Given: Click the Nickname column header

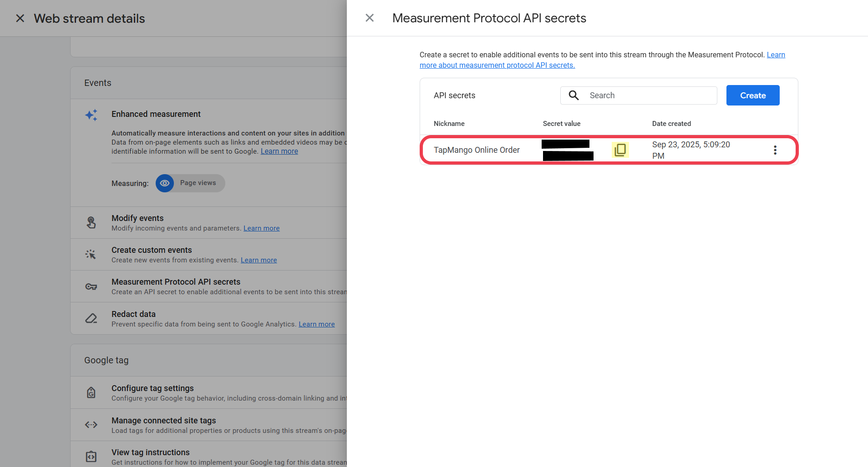Looking at the screenshot, I should (449, 124).
